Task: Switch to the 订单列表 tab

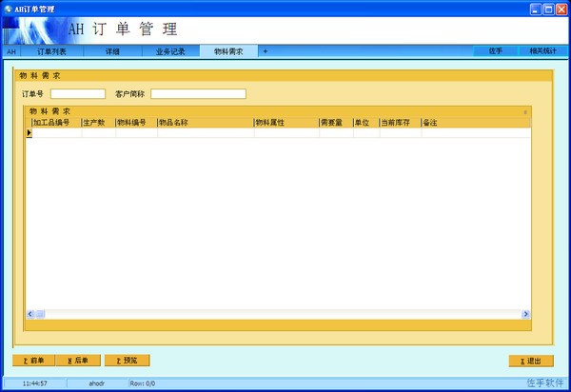Action: pos(51,51)
